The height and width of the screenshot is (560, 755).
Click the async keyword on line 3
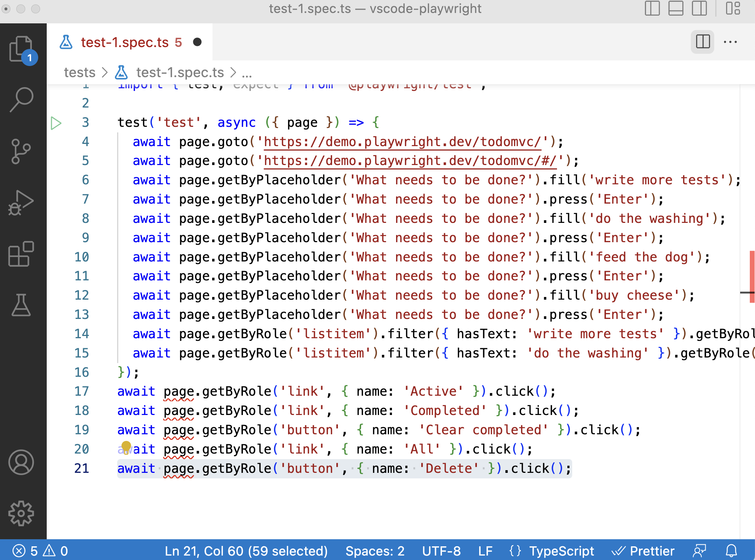(x=237, y=122)
